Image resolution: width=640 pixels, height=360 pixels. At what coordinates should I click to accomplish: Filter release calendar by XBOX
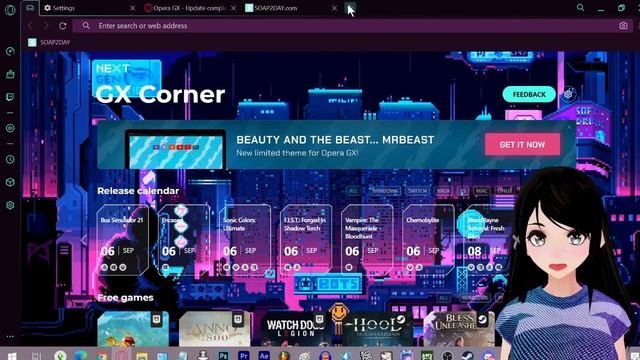tap(443, 191)
